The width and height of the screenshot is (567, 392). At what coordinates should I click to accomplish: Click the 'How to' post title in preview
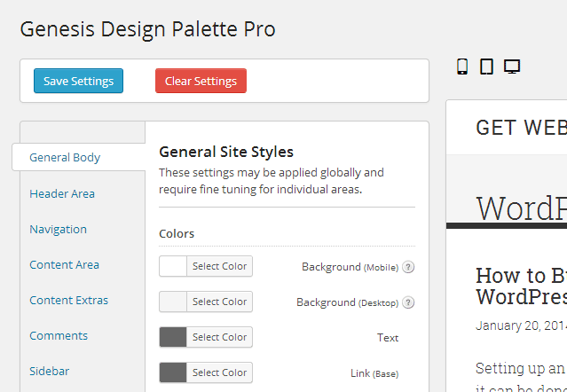[521, 286]
